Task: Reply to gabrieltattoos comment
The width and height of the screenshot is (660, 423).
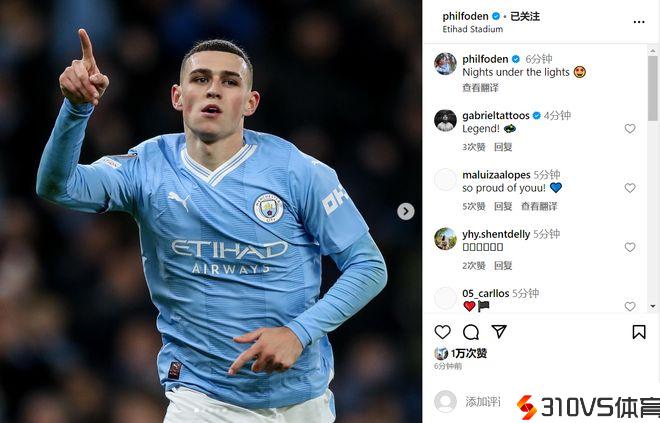Action: (x=503, y=147)
